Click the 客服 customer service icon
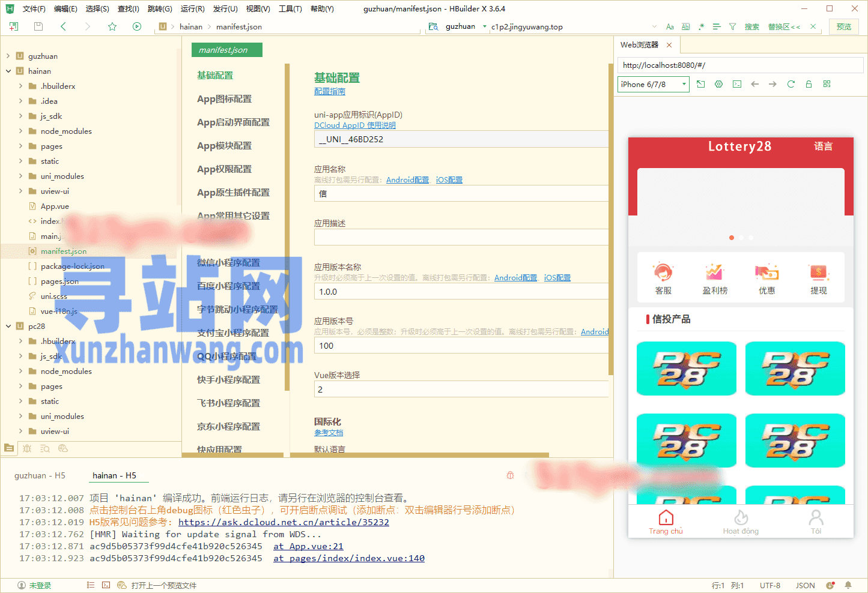 pyautogui.click(x=663, y=272)
